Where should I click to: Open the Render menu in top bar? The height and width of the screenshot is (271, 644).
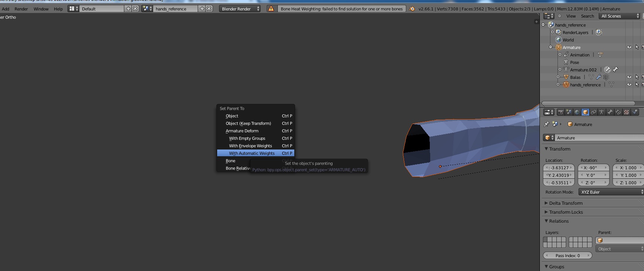21,9
